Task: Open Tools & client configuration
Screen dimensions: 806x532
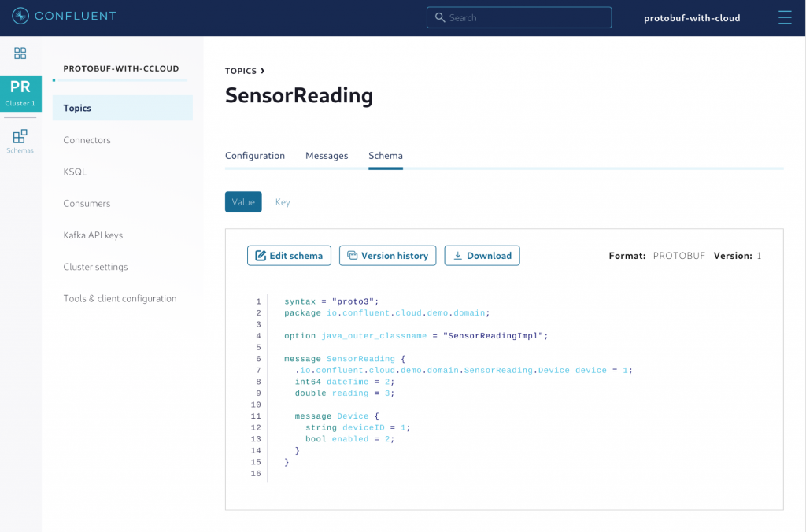Action: (x=119, y=298)
